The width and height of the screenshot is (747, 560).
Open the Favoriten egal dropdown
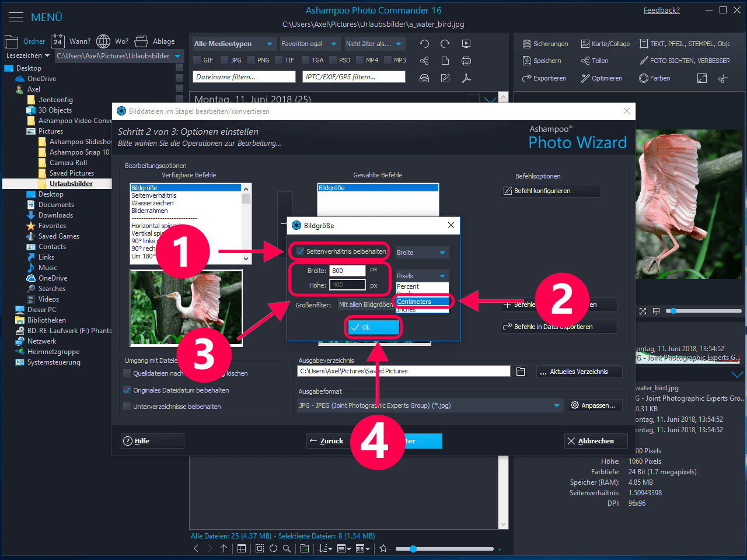point(309,44)
